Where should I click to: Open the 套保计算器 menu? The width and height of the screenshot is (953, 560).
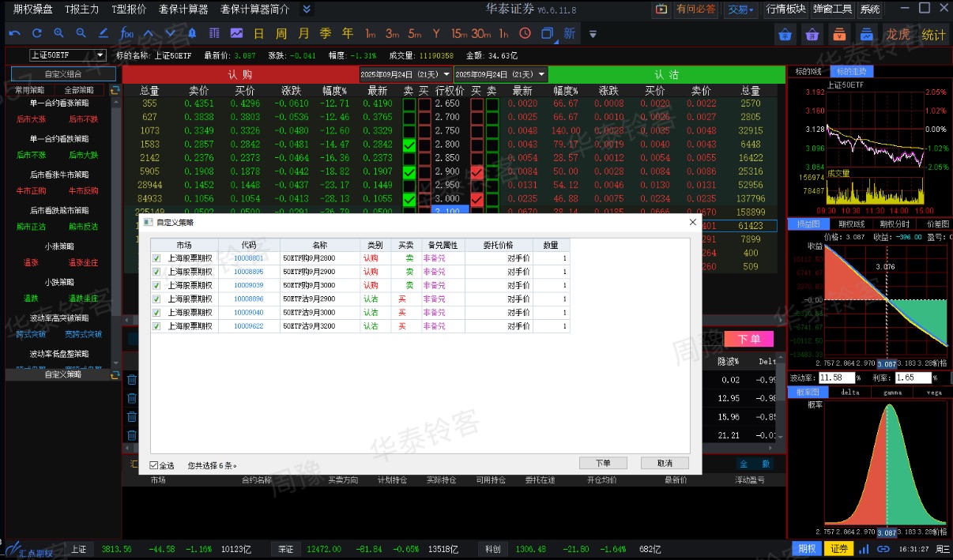(183, 9)
